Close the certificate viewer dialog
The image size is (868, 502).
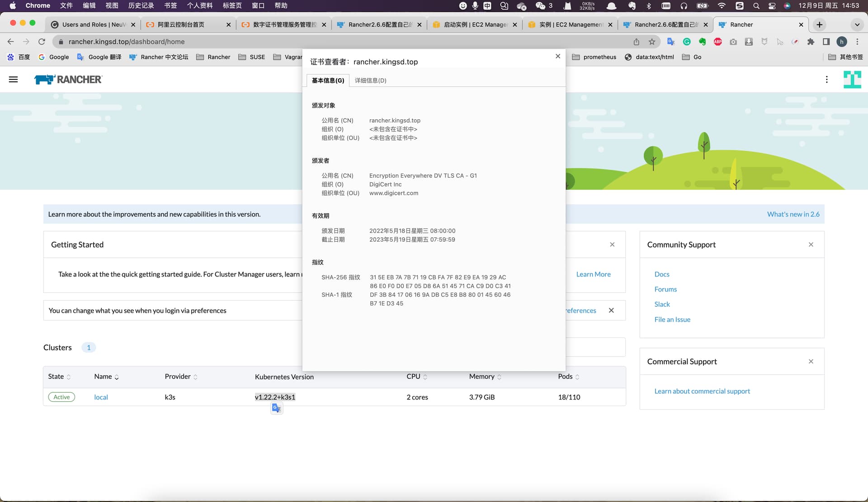[x=558, y=56]
